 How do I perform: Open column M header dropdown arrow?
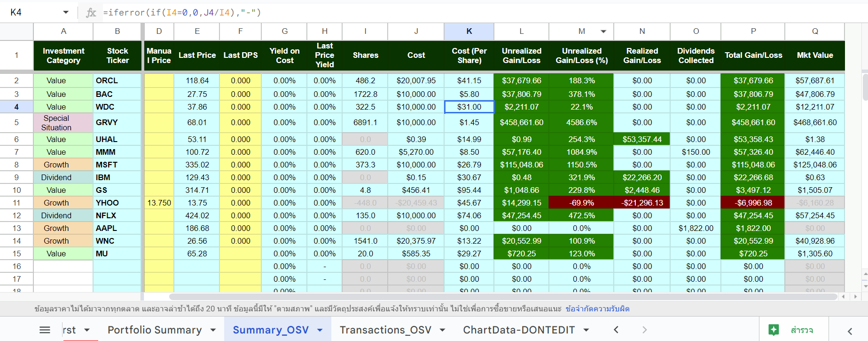click(603, 32)
